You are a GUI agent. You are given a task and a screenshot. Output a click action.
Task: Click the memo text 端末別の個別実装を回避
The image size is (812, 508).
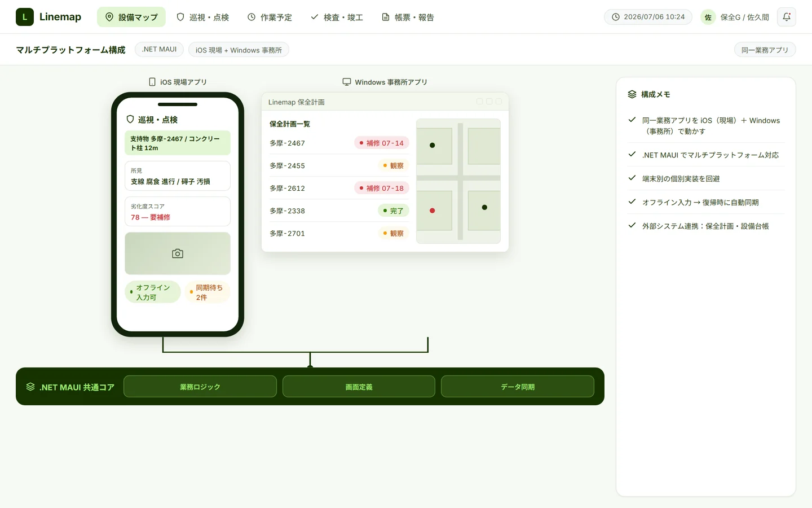(x=681, y=178)
